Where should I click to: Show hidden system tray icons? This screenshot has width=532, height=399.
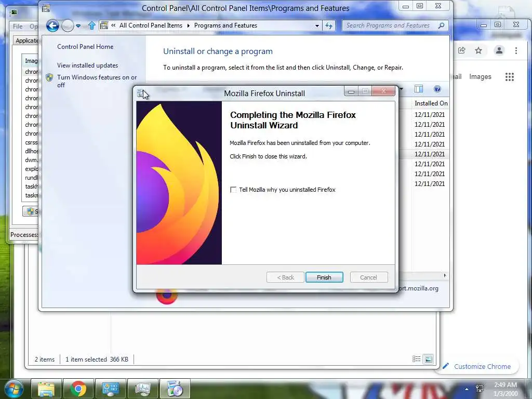pos(467,389)
